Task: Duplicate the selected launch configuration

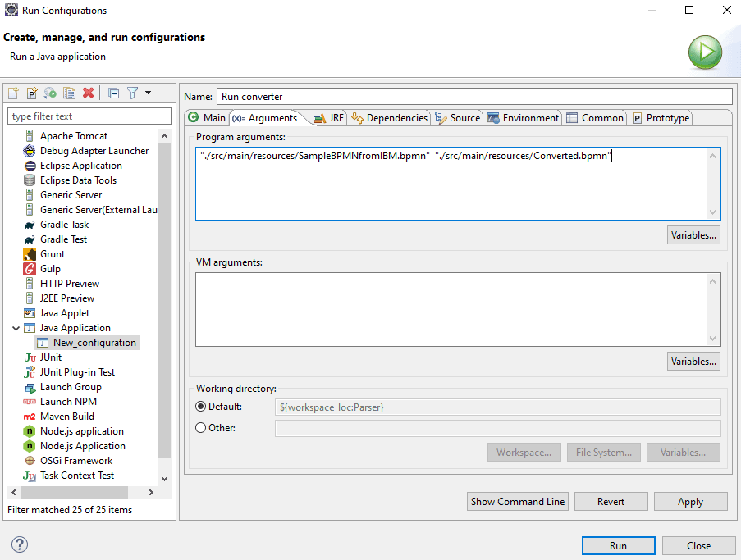Action: pos(70,93)
